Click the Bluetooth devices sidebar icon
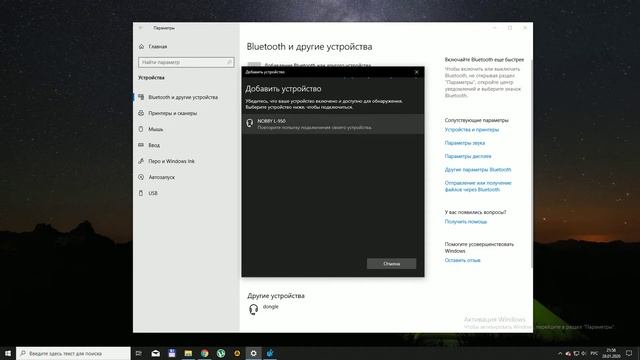The width and height of the screenshot is (640, 360). tap(141, 97)
